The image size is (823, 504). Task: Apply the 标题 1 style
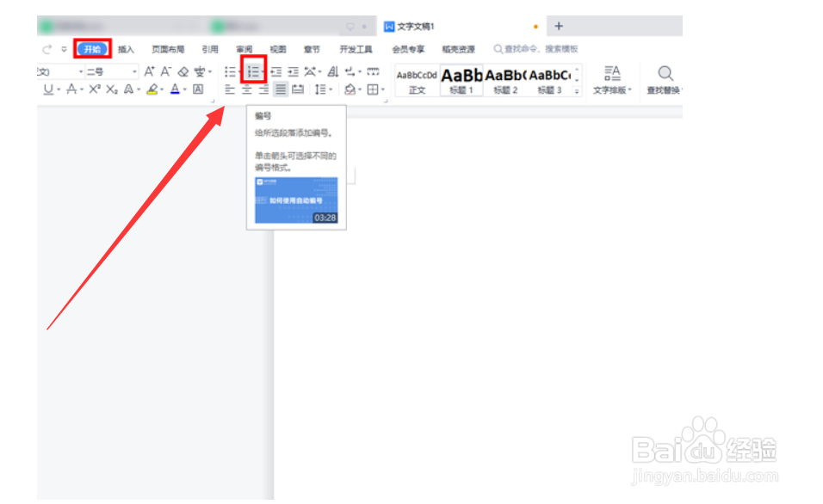461,81
